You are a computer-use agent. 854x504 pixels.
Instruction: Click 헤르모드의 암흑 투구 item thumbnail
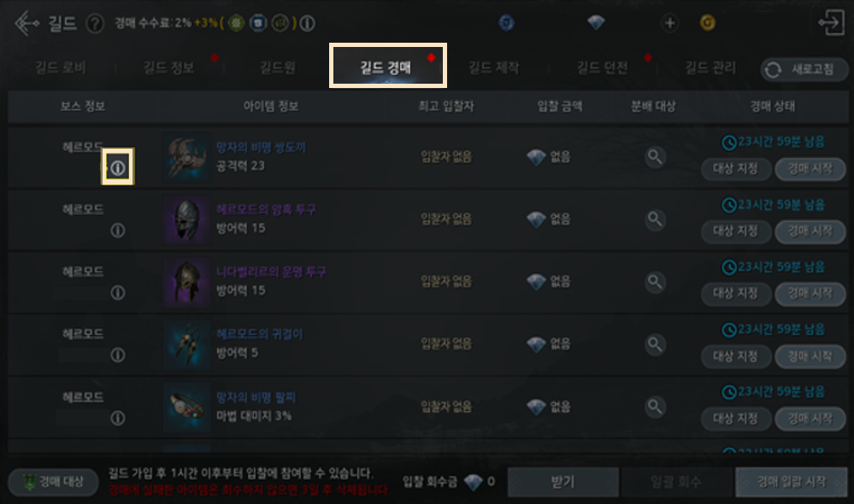pos(187,220)
